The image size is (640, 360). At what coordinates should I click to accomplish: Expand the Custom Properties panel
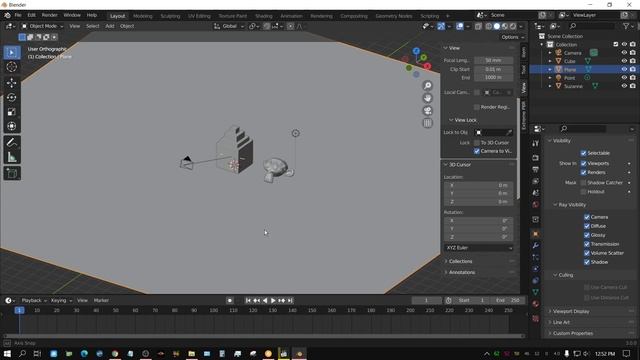pos(572,333)
